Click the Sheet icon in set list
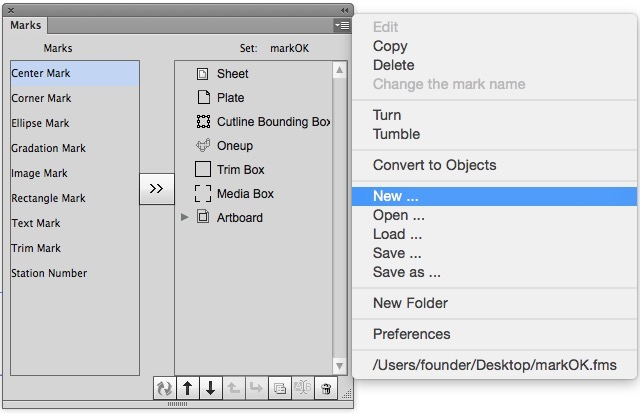This screenshot has width=640, height=414. click(202, 74)
